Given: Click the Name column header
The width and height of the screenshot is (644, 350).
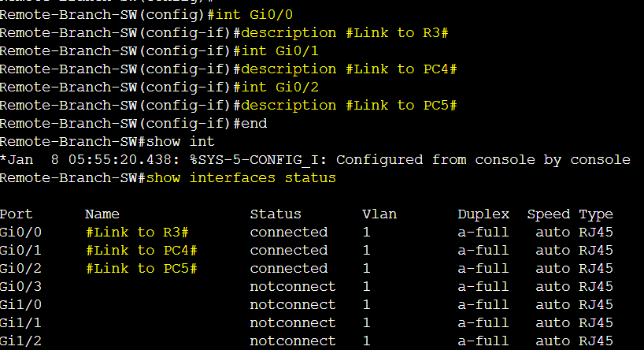Looking at the screenshot, I should (102, 214).
